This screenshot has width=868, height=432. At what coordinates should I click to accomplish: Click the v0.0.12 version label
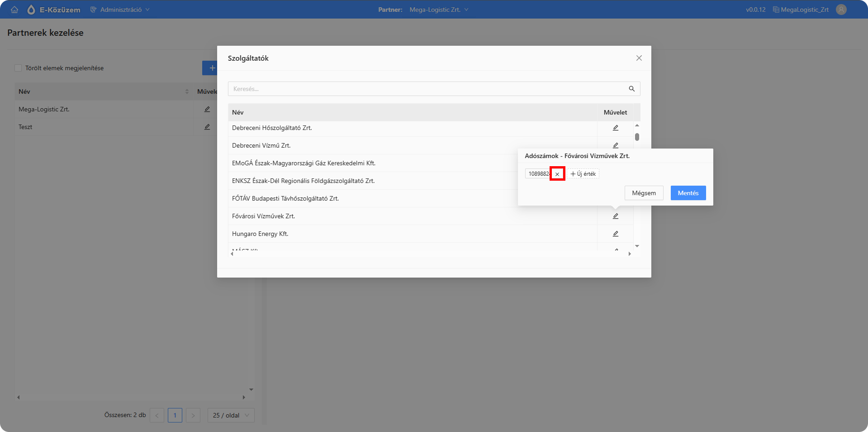point(756,10)
